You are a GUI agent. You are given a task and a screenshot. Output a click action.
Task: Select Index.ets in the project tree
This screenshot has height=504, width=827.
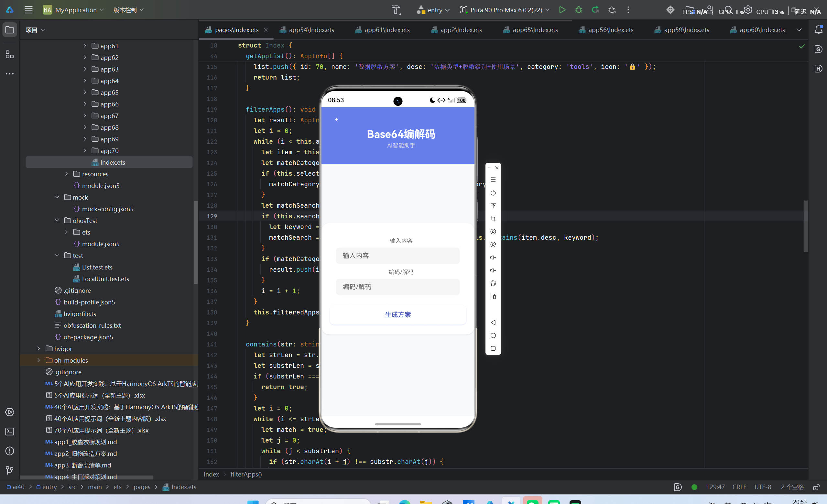click(x=109, y=162)
